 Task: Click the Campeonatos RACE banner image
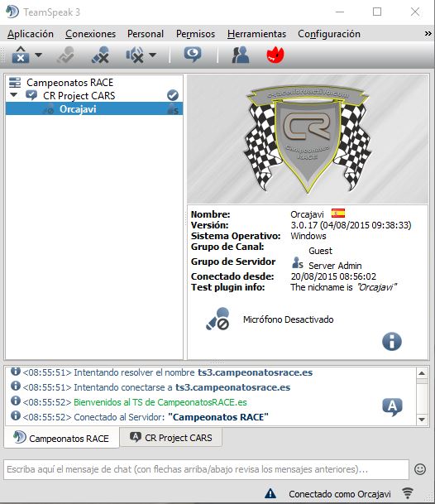pyautogui.click(x=308, y=139)
